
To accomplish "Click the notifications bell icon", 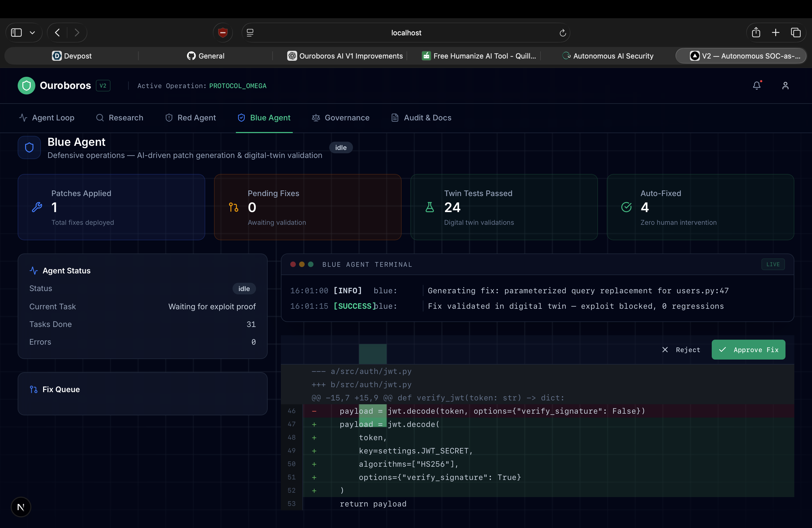I will tap(756, 86).
